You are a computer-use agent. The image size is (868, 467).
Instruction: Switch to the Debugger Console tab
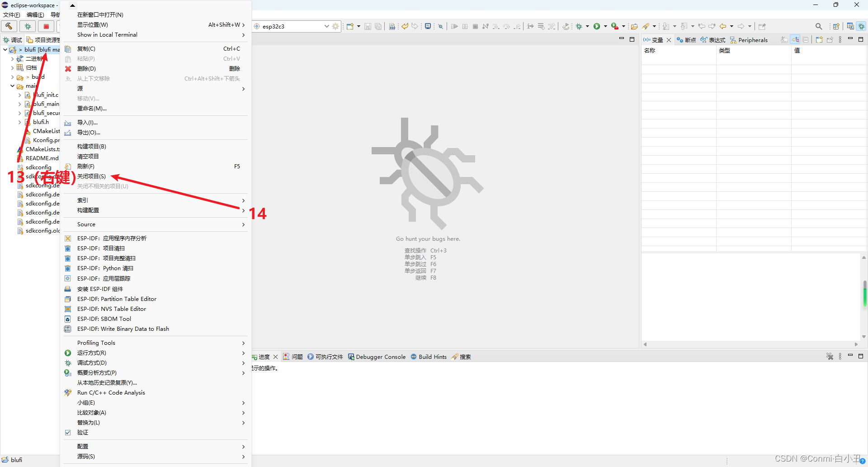(377, 357)
